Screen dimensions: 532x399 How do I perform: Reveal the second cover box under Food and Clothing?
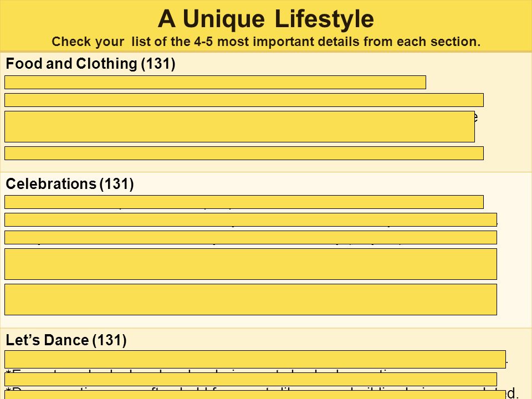(x=244, y=100)
